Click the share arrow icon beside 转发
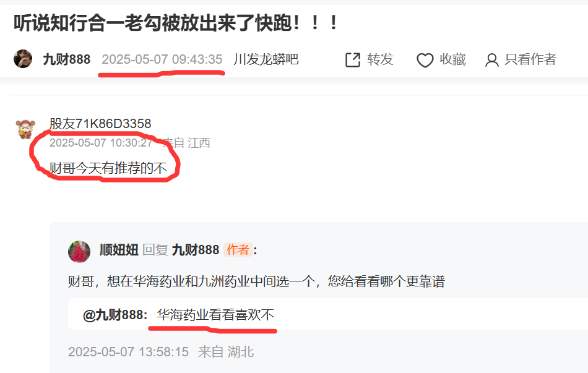This screenshot has width=588, height=373. coord(353,60)
